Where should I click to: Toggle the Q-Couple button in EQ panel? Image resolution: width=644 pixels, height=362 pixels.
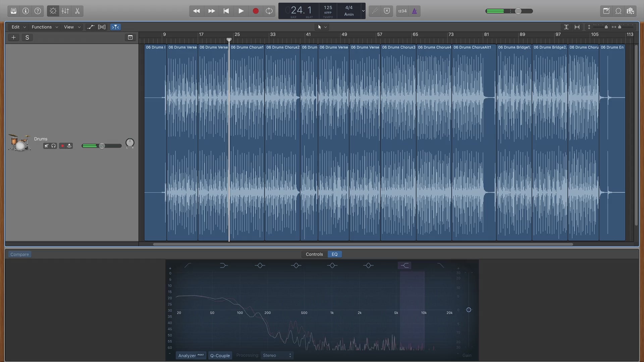(x=220, y=355)
